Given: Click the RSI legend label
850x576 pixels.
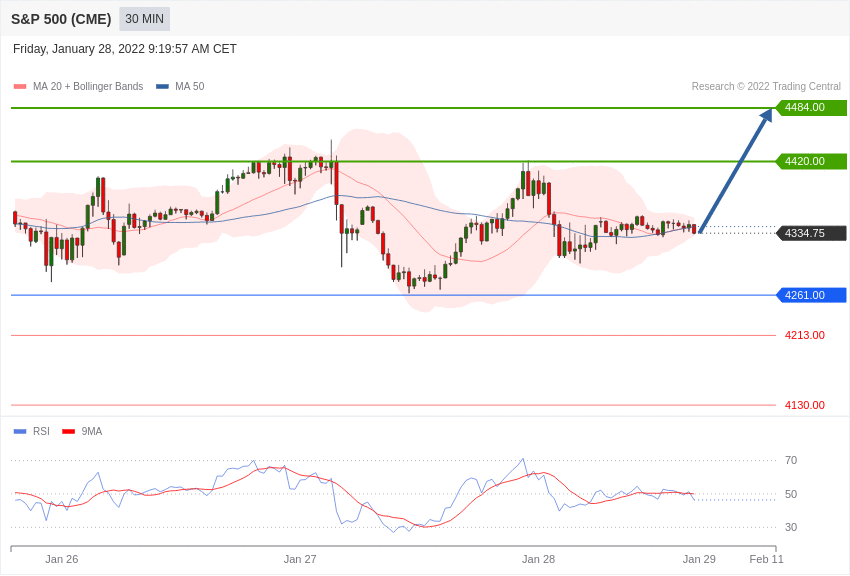Looking at the screenshot, I should 41,432.
